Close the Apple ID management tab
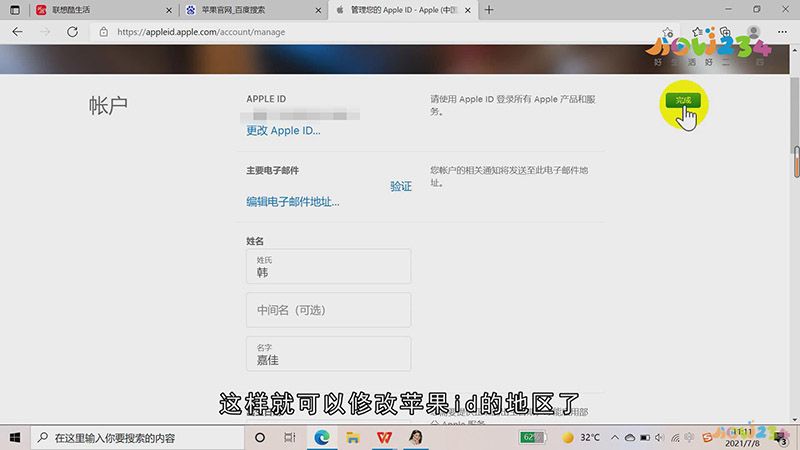The height and width of the screenshot is (450, 800). pos(468,10)
